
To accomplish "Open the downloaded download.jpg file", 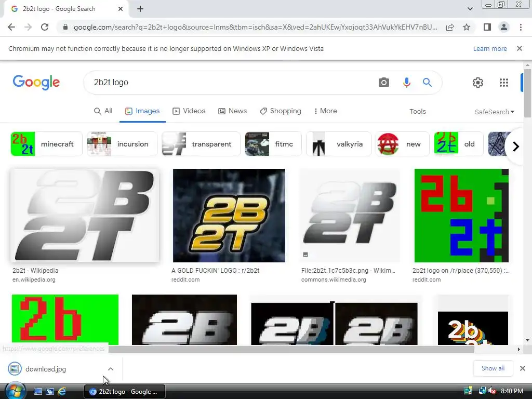I will pos(46,369).
